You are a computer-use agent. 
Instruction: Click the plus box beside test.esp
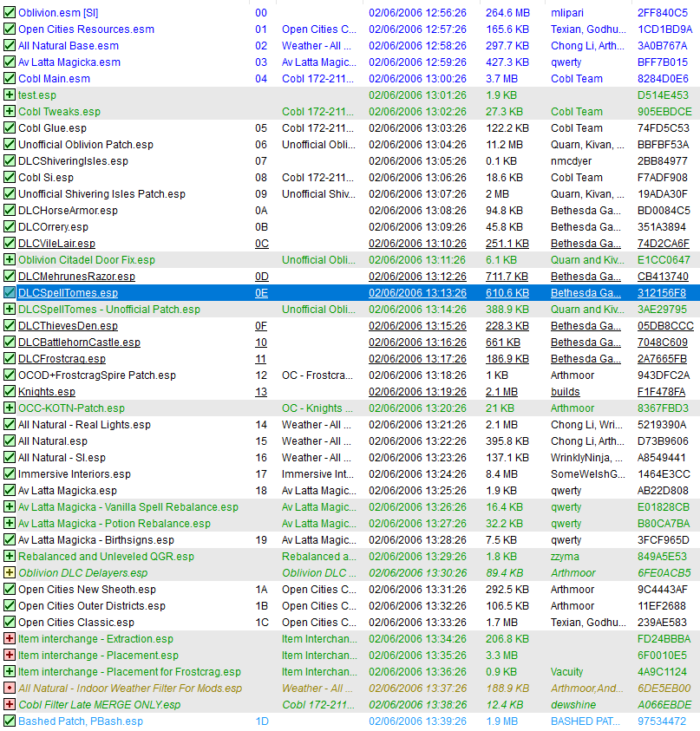[x=10, y=95]
